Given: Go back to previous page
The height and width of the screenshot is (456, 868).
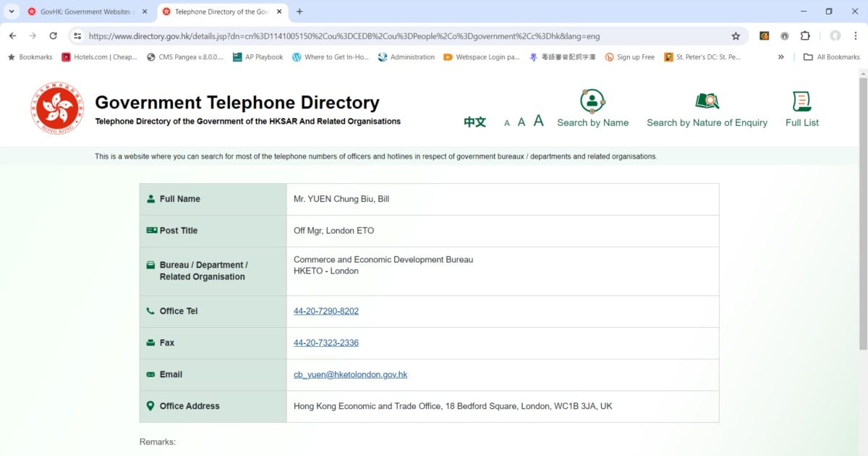Looking at the screenshot, I should coord(12,36).
